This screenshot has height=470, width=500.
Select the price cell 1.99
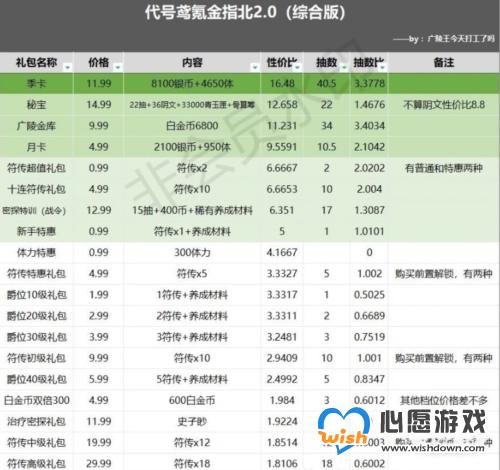98,295
